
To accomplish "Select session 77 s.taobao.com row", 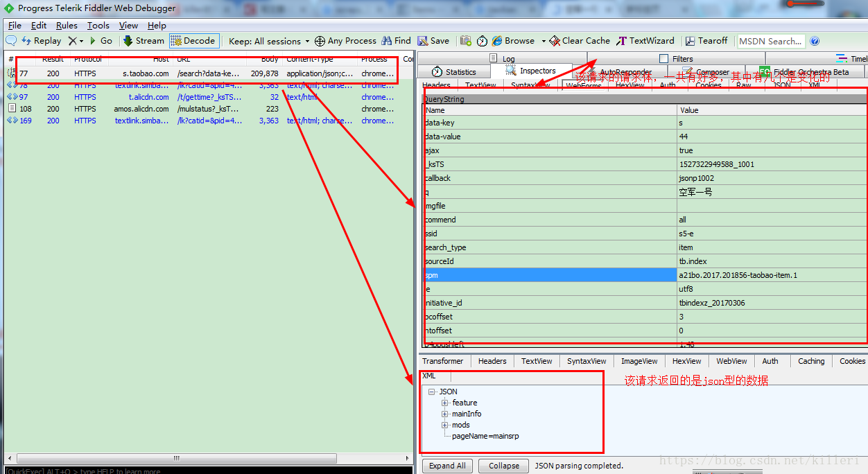I will [x=208, y=73].
